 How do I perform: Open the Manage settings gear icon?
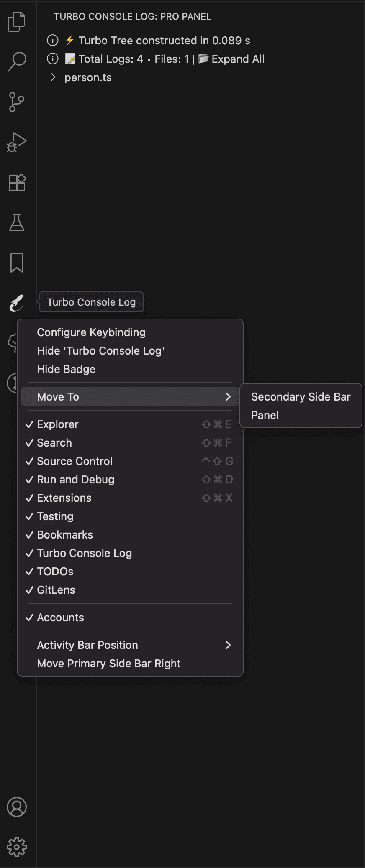click(17, 847)
